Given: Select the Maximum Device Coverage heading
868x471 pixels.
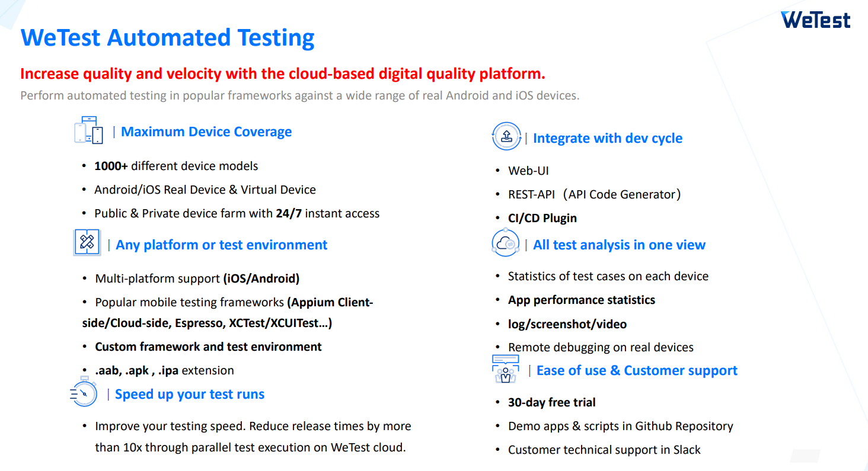Looking at the screenshot, I should click(x=206, y=132).
